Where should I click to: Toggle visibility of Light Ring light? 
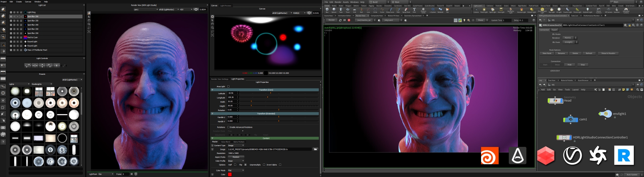[x=11, y=12]
